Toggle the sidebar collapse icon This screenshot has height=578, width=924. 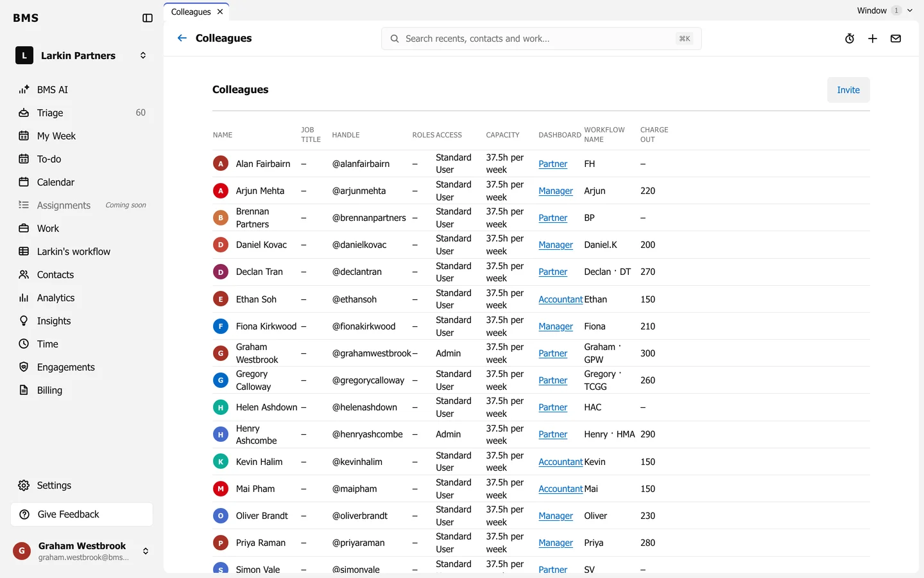point(148,18)
